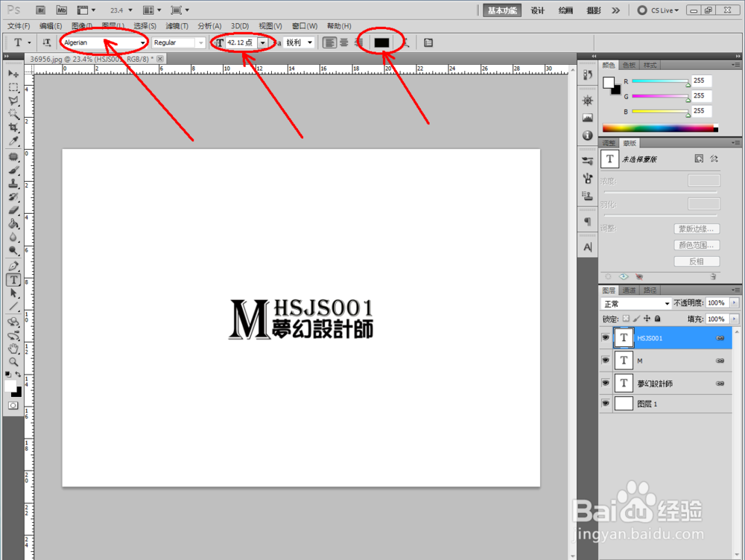
Task: Open the blend mode 正常 dropdown
Action: 636,304
